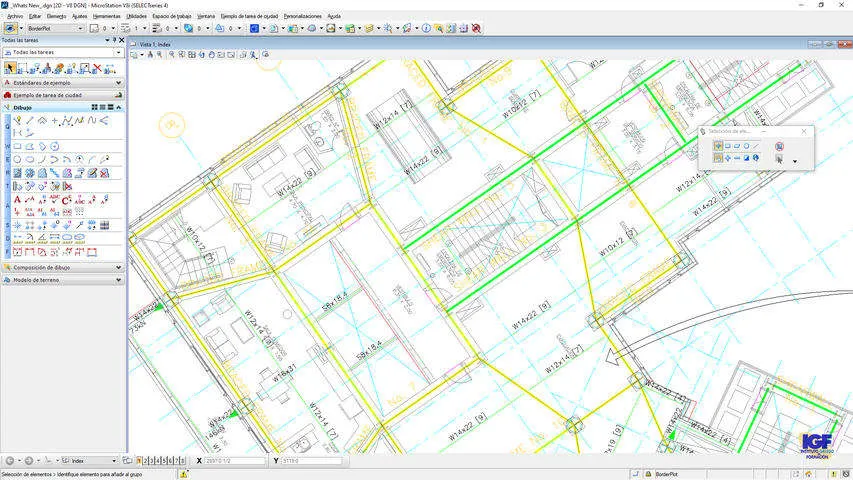
Task: Open the Todas las tareas combo box
Action: pos(63,52)
